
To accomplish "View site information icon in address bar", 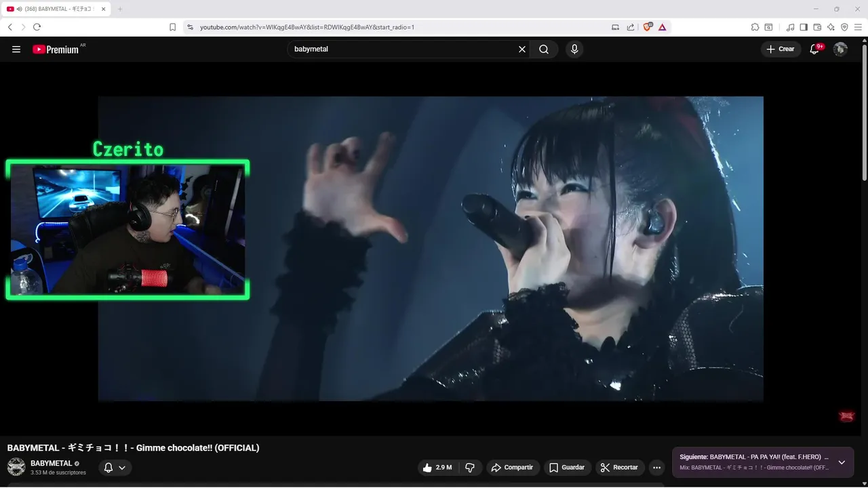I will pos(190,27).
